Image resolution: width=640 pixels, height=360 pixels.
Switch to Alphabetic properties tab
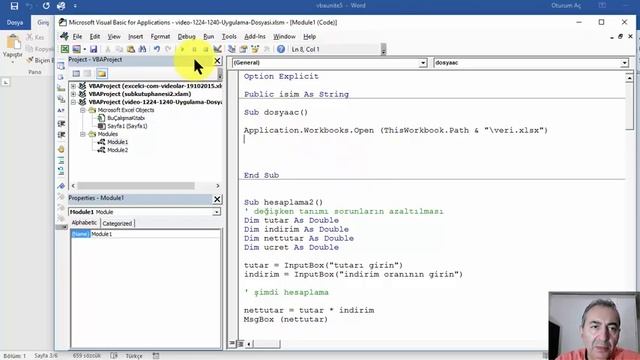pos(84,223)
